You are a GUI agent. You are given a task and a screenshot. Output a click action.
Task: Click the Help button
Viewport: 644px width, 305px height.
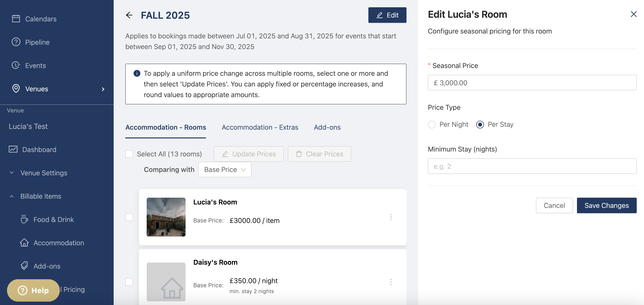coord(33,290)
